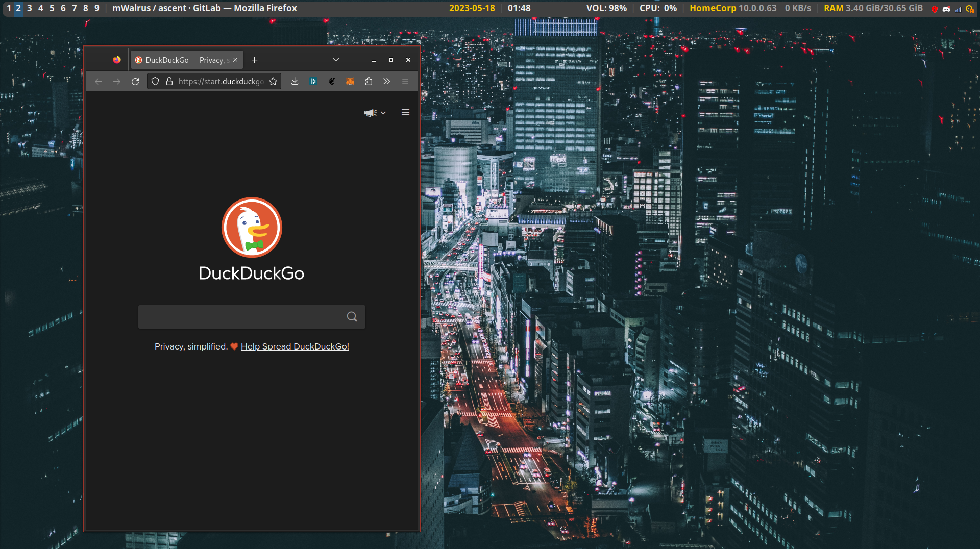Focus the URL address bar
Image resolution: width=980 pixels, height=549 pixels.
(x=220, y=81)
